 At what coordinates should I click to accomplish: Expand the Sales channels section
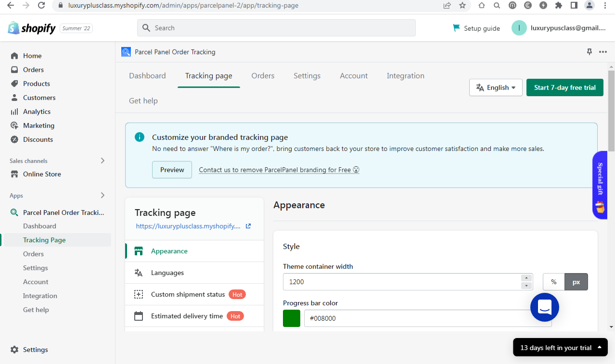click(102, 161)
